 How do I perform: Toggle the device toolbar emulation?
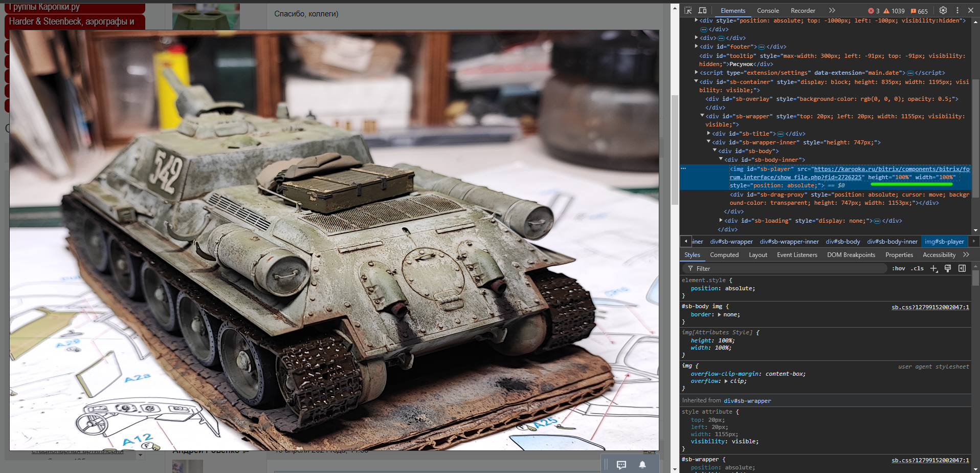(x=702, y=10)
